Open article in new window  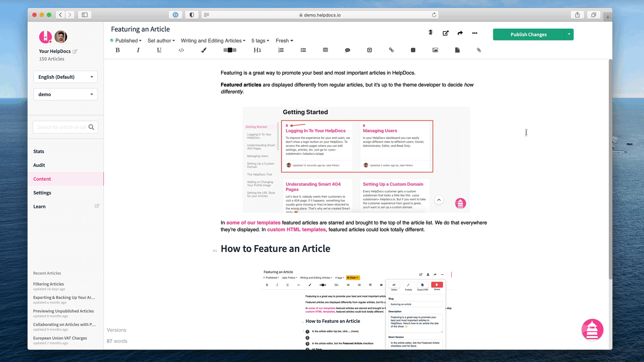445,33
